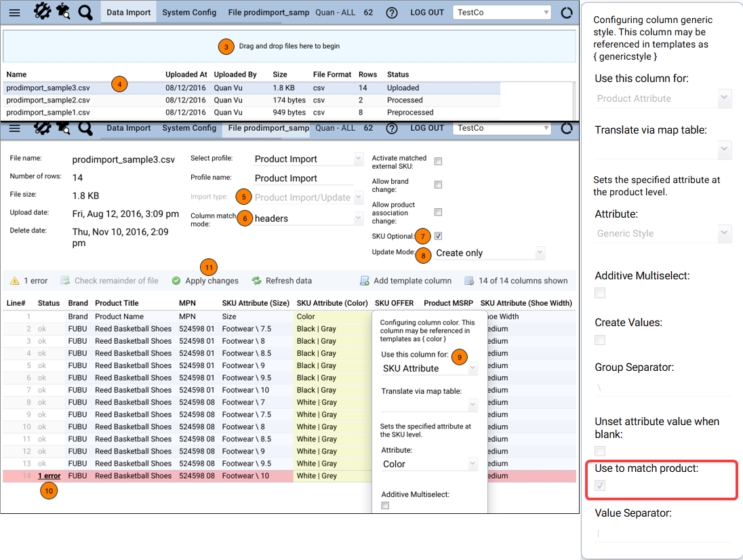Open the hamburger menu in topmost bar
The height and width of the screenshot is (560, 743).
(x=14, y=12)
